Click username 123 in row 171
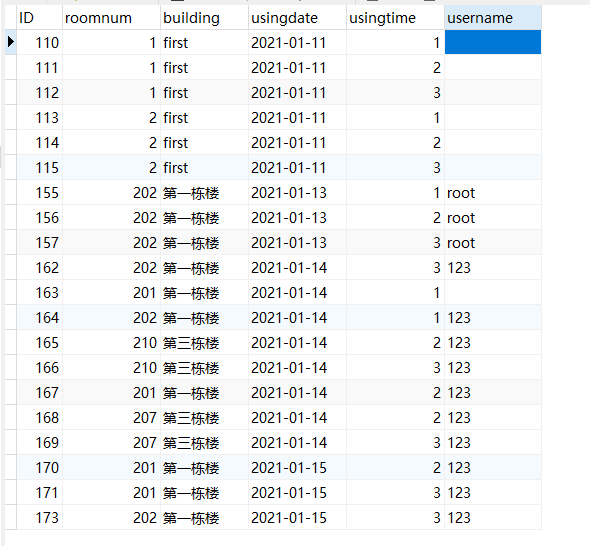590x546 pixels. pyautogui.click(x=493, y=493)
